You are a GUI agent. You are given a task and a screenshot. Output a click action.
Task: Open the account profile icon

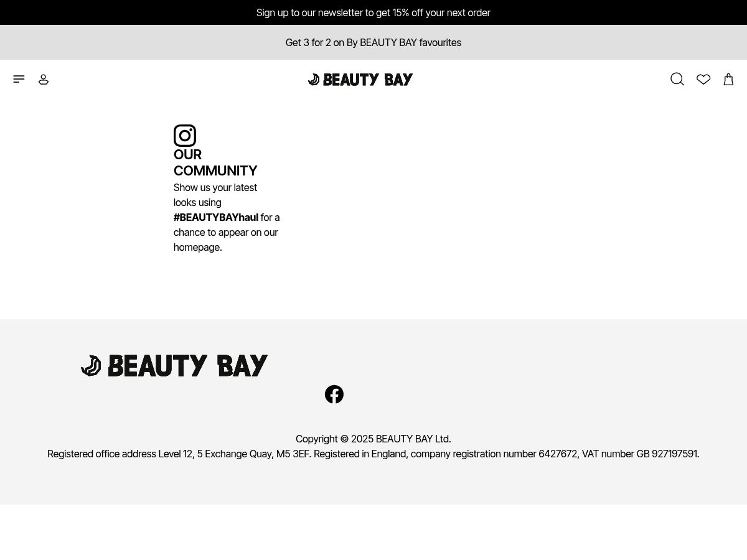click(x=44, y=79)
